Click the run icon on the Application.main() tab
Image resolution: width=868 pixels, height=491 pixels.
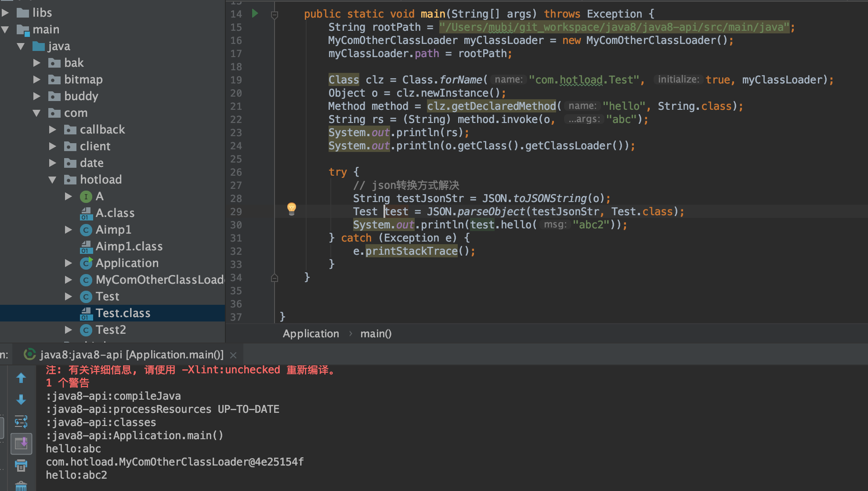click(29, 354)
